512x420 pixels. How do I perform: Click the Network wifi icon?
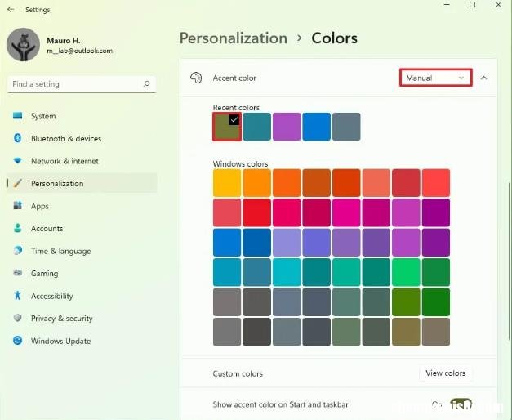point(18,161)
